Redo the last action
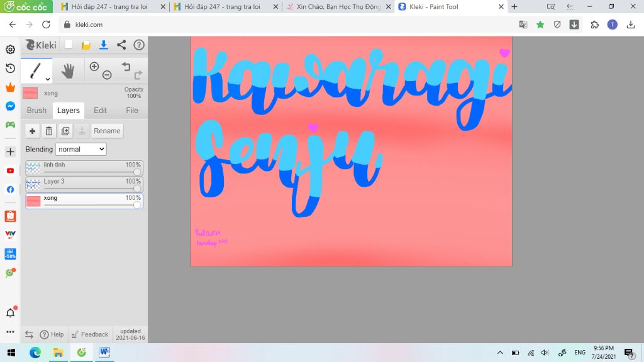Screen dimensions: 644x362 click(x=138, y=75)
